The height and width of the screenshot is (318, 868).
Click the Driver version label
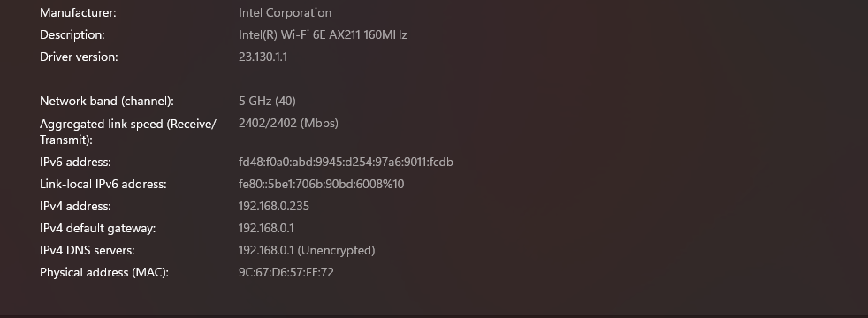(x=79, y=57)
